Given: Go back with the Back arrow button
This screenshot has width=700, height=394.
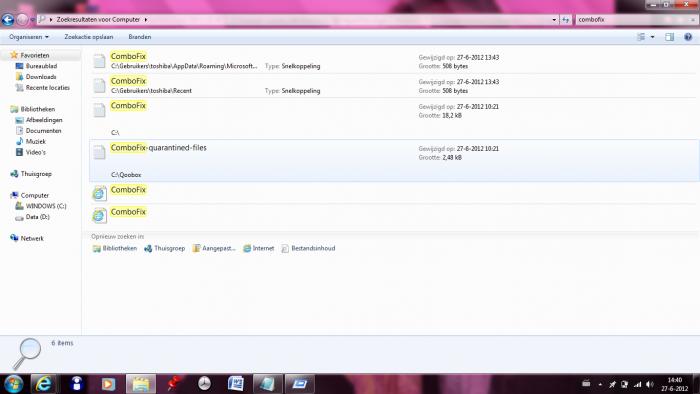Looking at the screenshot, I should click(x=8, y=20).
